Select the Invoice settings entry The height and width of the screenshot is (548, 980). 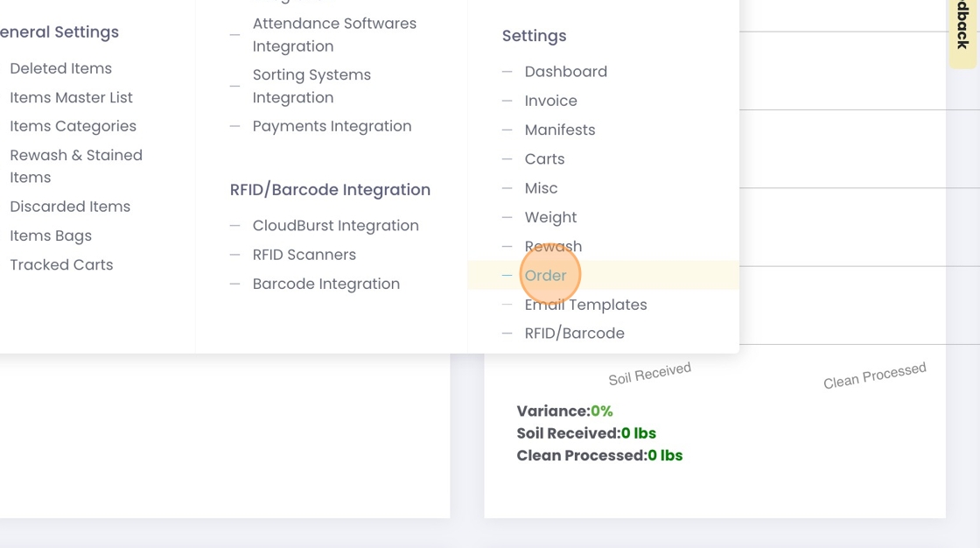click(550, 101)
